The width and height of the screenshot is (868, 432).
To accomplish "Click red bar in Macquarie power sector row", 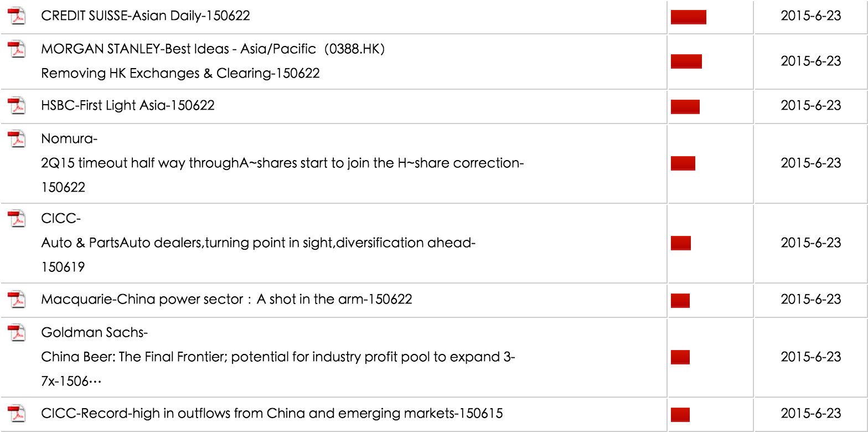I will [680, 301].
